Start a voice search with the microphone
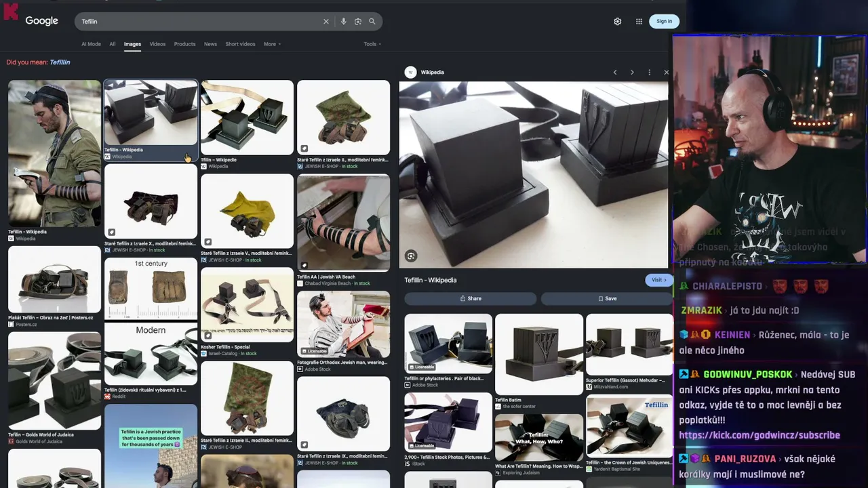Screen dimensions: 868x488 (344, 22)
